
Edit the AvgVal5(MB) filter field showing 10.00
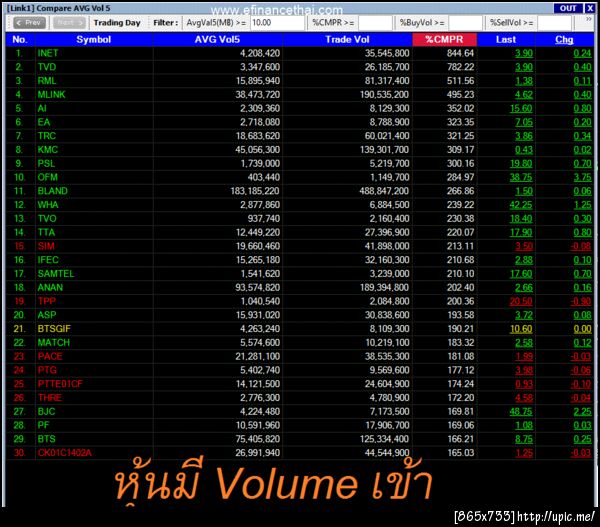277,23
